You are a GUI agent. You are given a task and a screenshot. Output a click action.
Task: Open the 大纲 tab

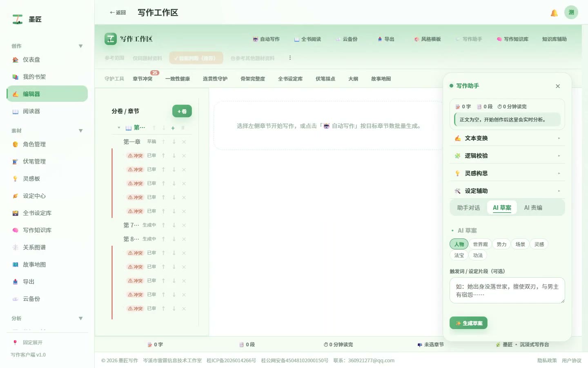pos(353,79)
